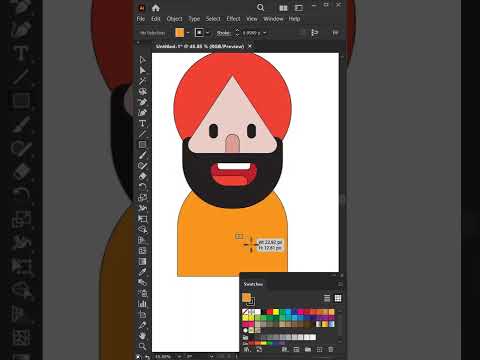This screenshot has height=360, width=480.
Task: Open the search magnifier in title bar
Action: tap(261, 8)
